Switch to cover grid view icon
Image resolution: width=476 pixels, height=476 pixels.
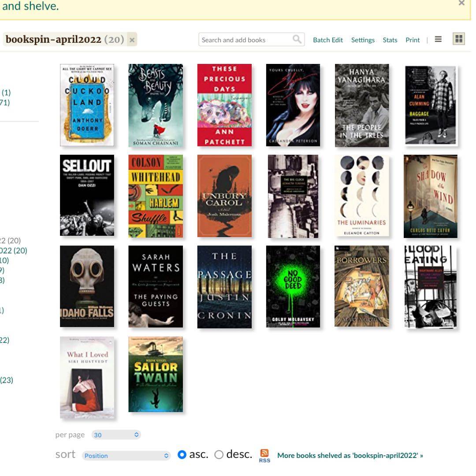[459, 39]
